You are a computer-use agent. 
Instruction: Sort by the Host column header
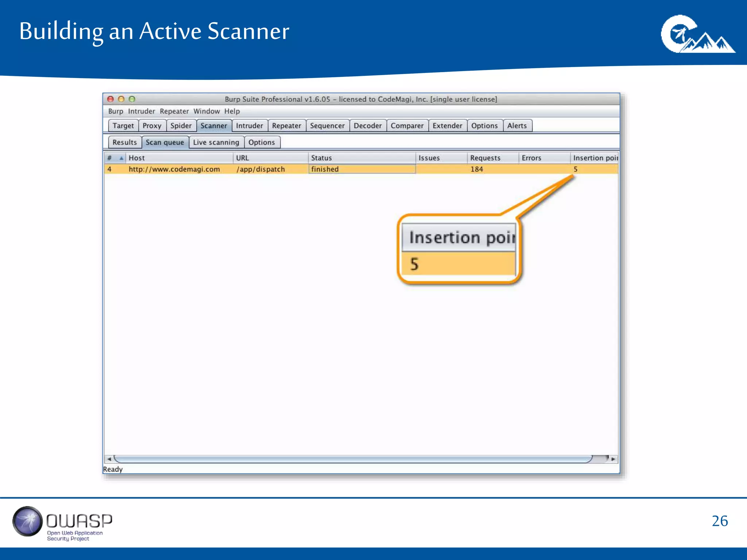click(179, 158)
